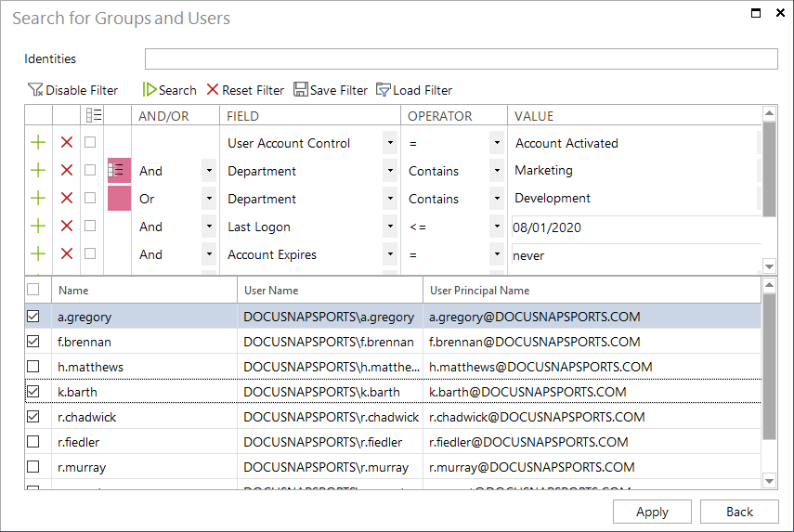
Task: Sort by the Name column header
Action: click(x=144, y=290)
